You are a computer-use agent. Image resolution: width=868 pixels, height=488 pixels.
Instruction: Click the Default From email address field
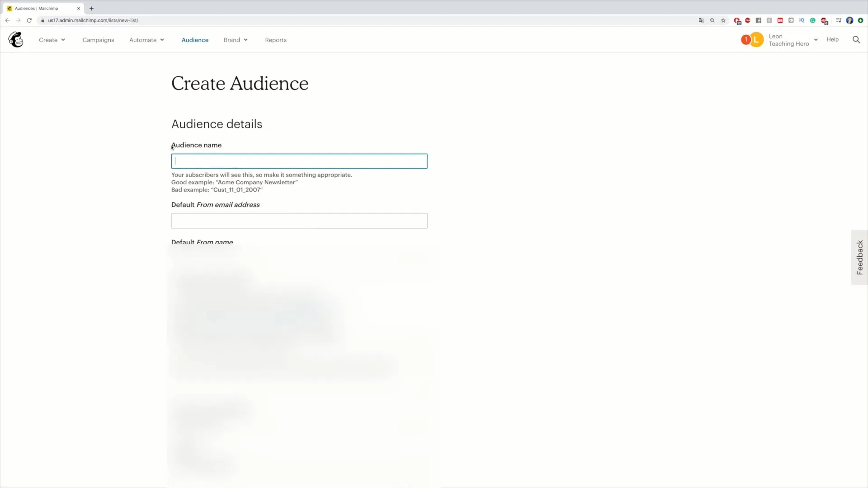(x=299, y=221)
